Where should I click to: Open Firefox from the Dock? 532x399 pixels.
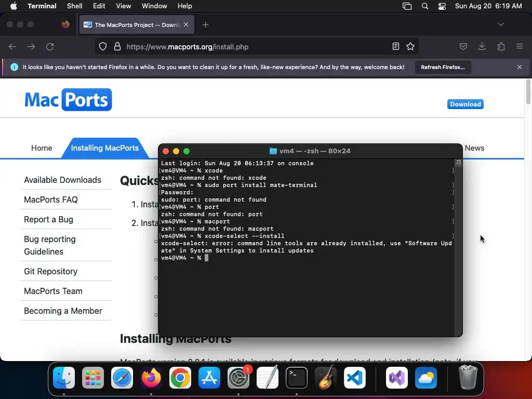pos(151,378)
